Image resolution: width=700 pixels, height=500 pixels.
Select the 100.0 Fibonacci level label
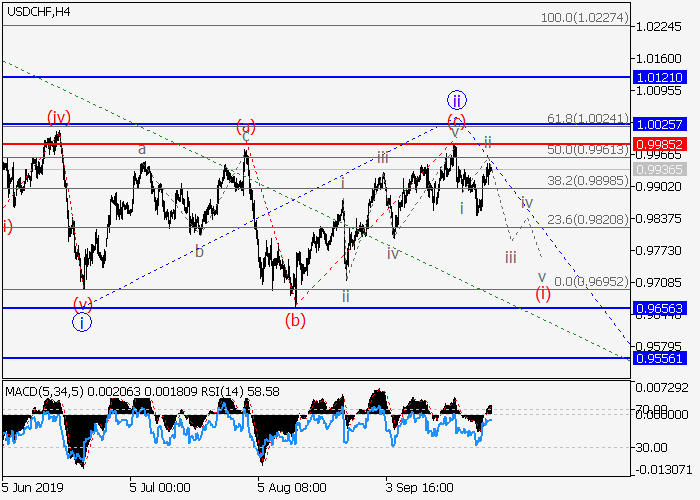583,18
